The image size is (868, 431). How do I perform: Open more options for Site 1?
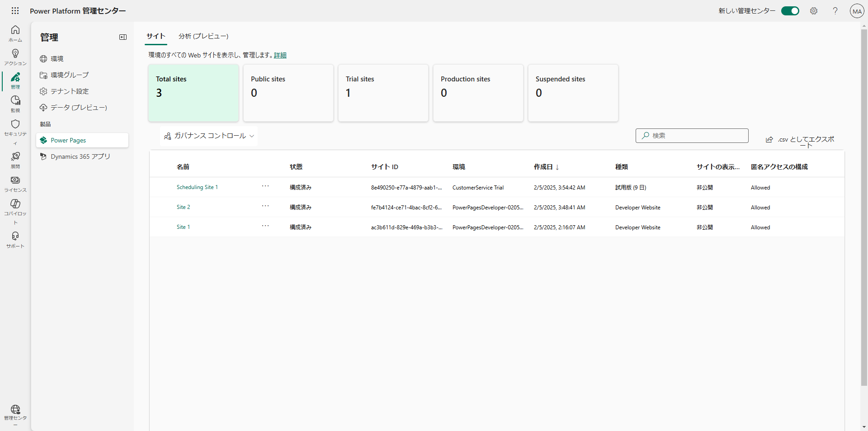pos(265,226)
